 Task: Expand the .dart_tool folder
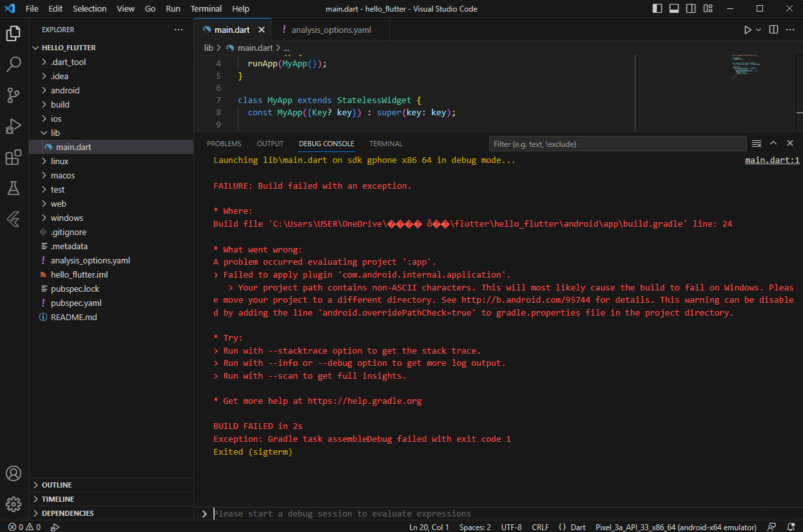click(68, 62)
